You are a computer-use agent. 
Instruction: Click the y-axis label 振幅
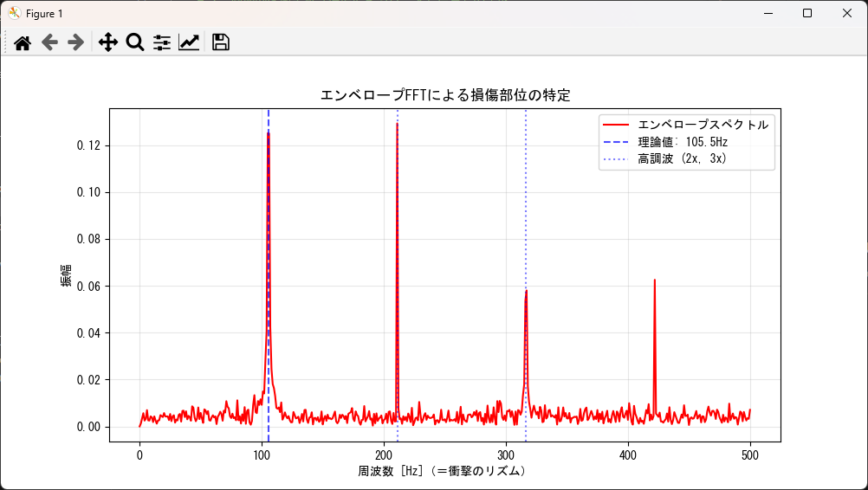tap(67, 275)
